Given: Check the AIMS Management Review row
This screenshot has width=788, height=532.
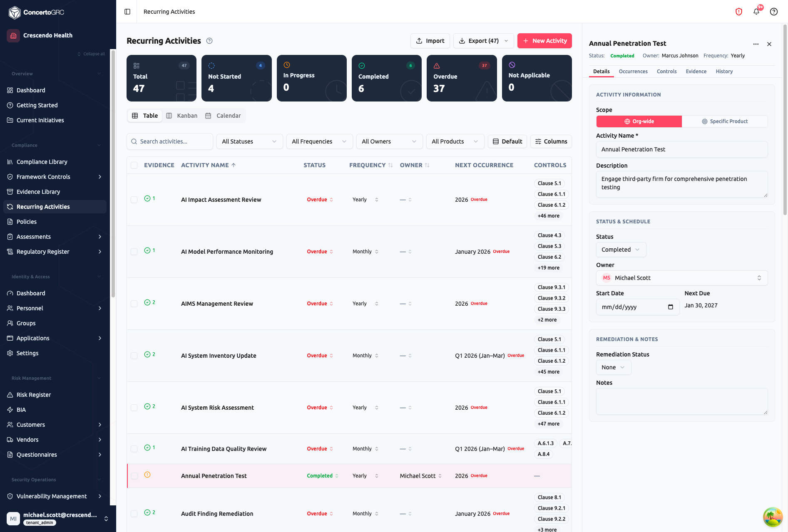Looking at the screenshot, I should tap(134, 304).
